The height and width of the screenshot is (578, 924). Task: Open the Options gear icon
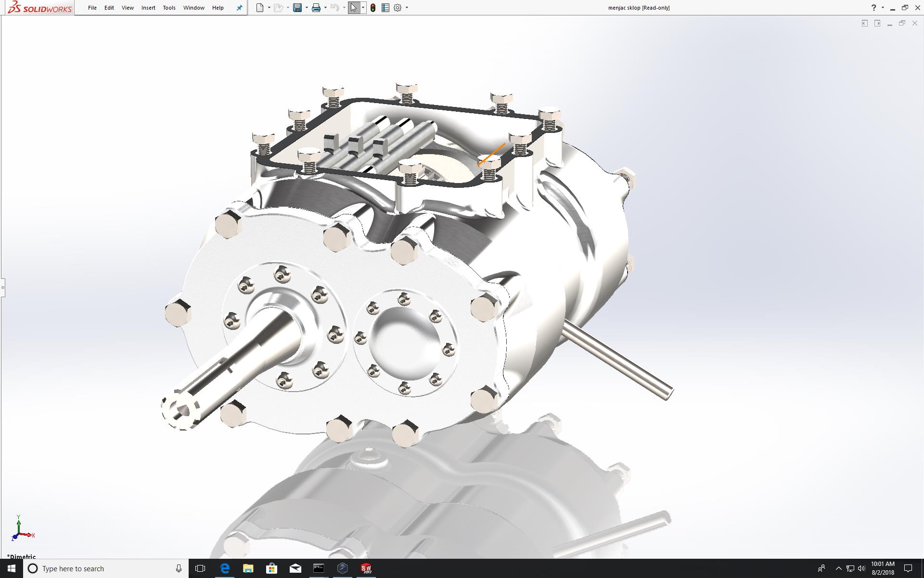click(398, 8)
